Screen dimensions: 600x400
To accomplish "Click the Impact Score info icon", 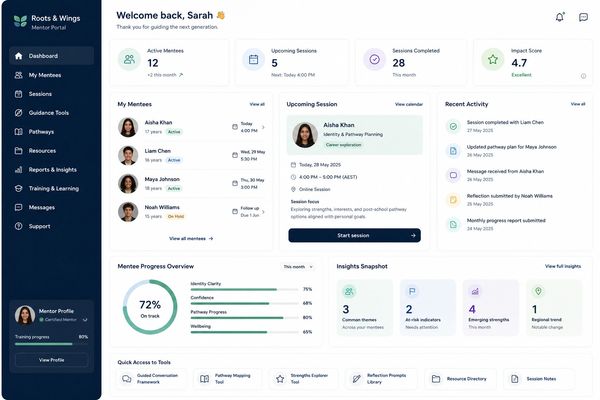I will coord(584,76).
